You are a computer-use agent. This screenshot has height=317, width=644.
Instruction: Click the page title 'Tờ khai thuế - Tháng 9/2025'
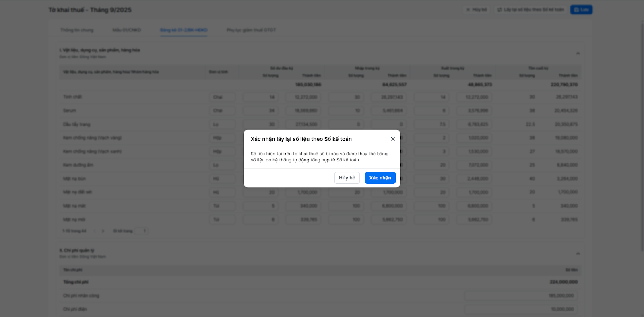tap(90, 10)
